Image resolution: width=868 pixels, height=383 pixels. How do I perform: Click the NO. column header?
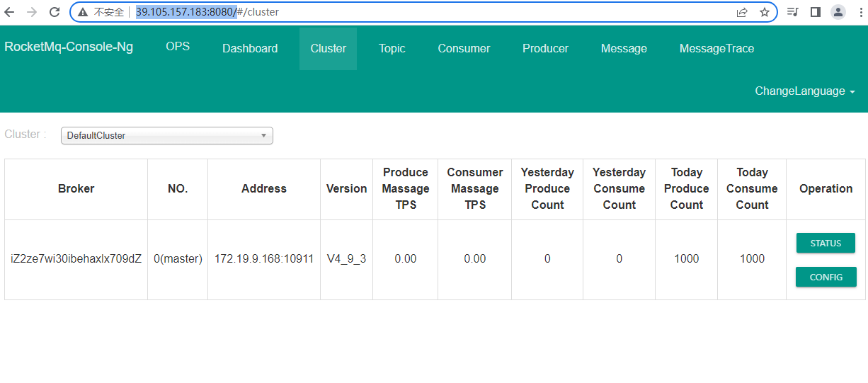coord(178,188)
